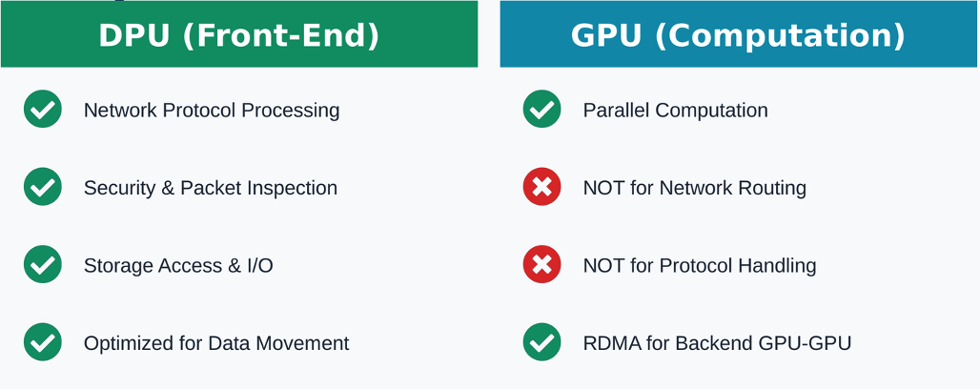Click the NOT for Protocol Handling text
980x389 pixels.
point(699,265)
